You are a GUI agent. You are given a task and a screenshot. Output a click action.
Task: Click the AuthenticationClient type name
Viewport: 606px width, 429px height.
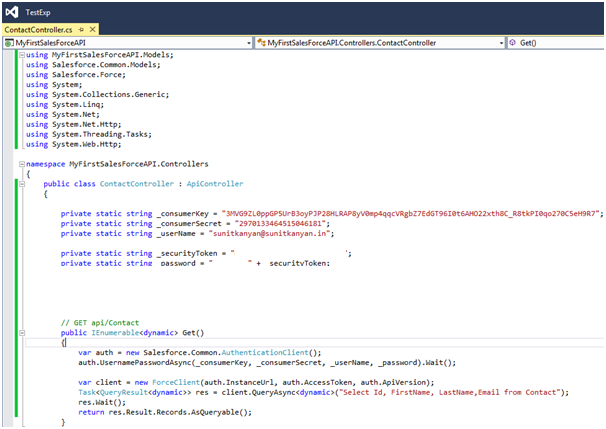(x=265, y=352)
